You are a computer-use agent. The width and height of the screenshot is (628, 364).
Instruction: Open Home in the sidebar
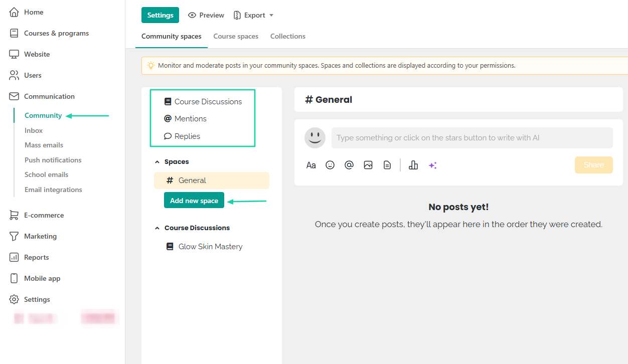pyautogui.click(x=34, y=12)
